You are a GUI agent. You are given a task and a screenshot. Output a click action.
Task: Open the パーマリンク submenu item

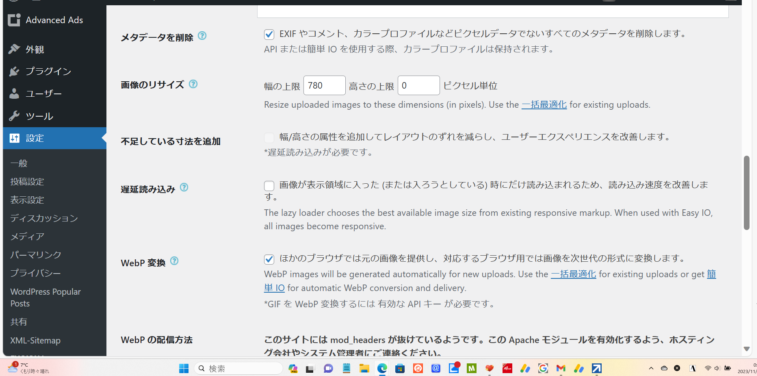pos(36,255)
